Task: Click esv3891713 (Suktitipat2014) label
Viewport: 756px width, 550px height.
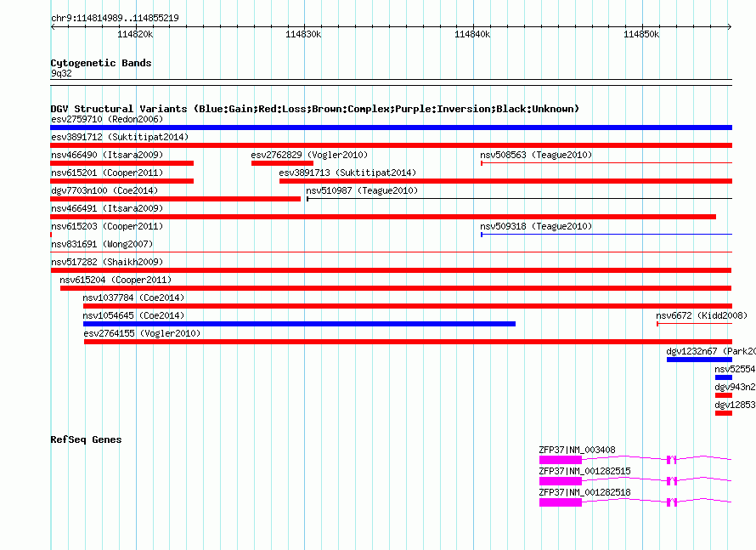Action: (347, 173)
